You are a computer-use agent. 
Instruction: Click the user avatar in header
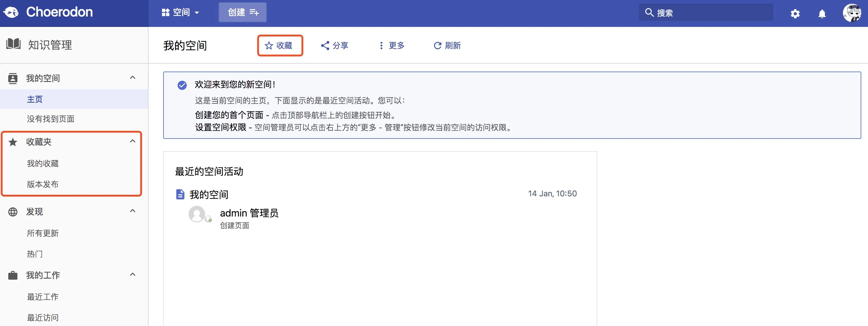(x=852, y=13)
